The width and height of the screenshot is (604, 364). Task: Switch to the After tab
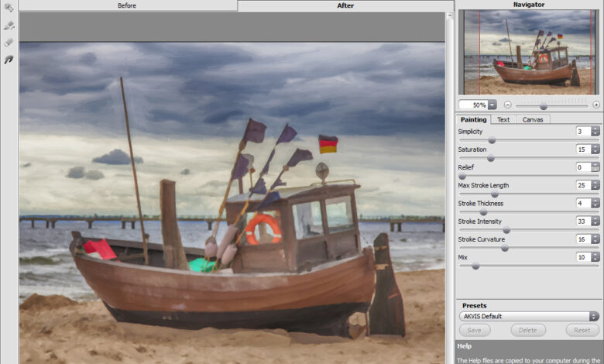coord(345,5)
